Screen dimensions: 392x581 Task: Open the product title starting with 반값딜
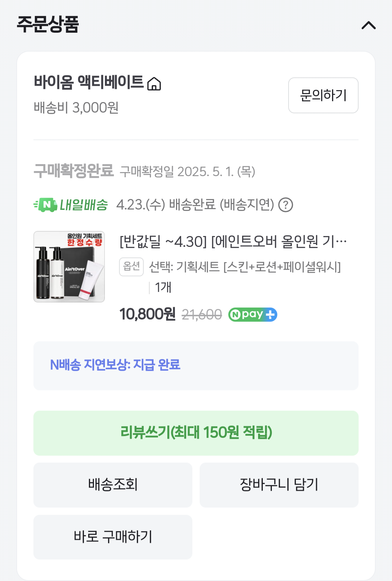[233, 241]
